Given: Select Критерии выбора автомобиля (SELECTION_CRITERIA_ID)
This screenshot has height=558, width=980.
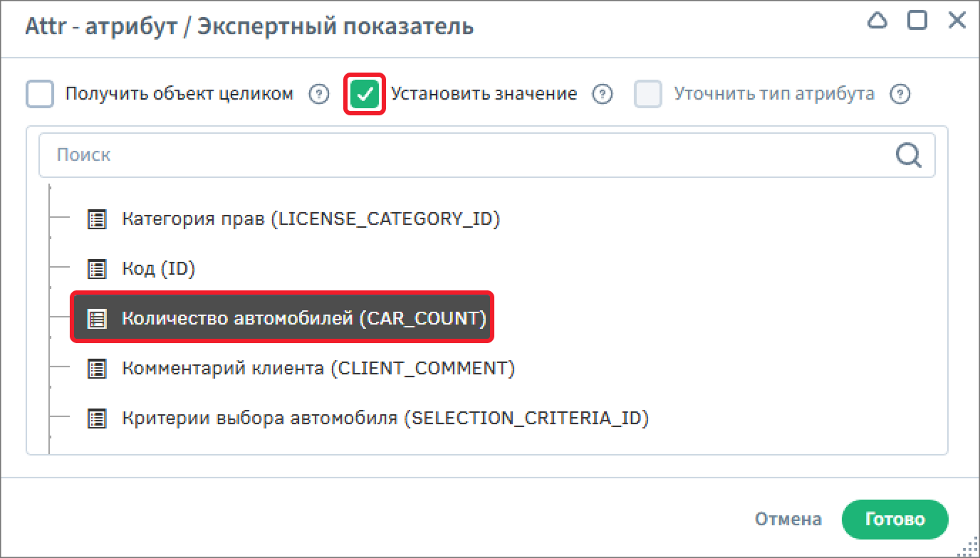Looking at the screenshot, I should [x=385, y=418].
